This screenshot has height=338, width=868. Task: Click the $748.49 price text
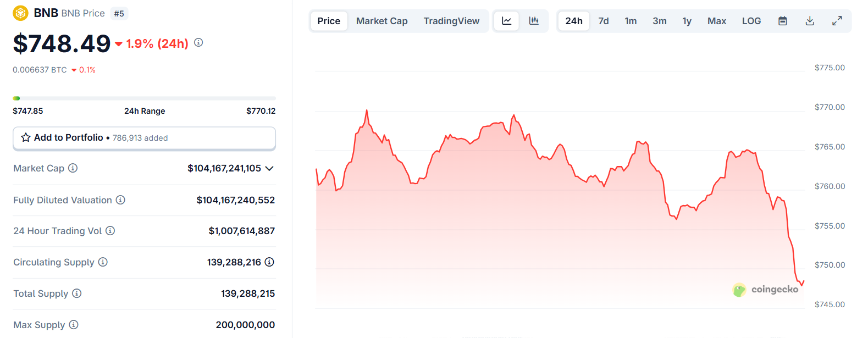62,43
